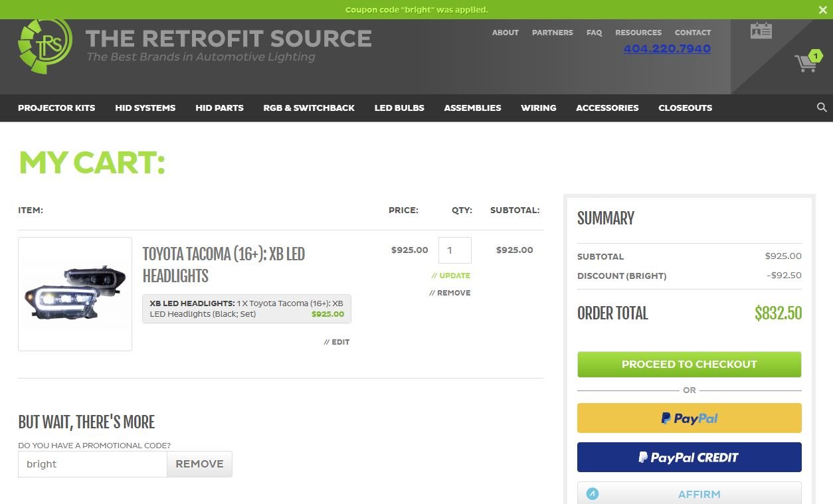Remove the headlights from the cart
The image size is (833, 504).
pos(450,293)
